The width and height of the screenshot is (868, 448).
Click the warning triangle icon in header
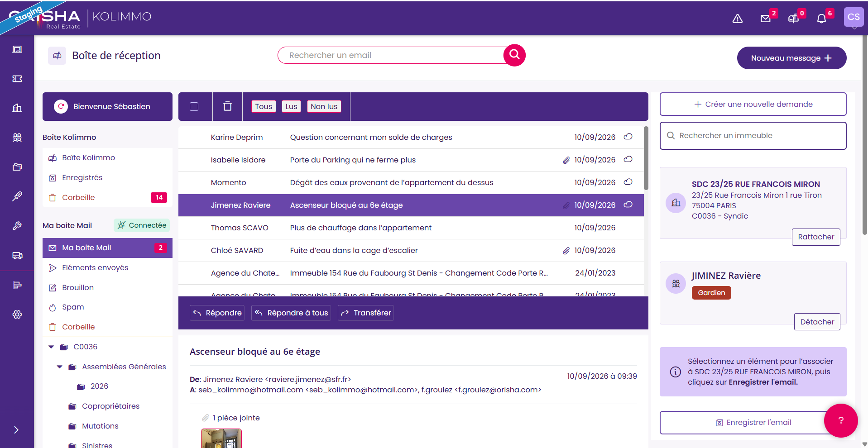tap(738, 19)
